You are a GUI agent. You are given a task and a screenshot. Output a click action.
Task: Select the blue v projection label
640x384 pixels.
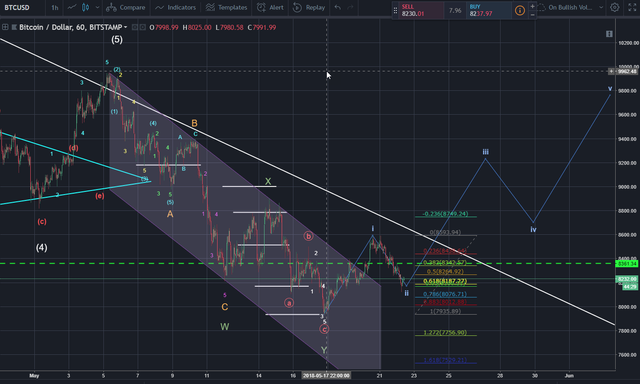point(610,89)
